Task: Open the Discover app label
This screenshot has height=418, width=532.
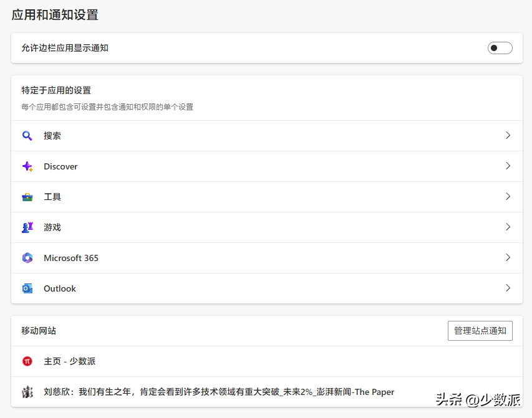Action: click(60, 166)
